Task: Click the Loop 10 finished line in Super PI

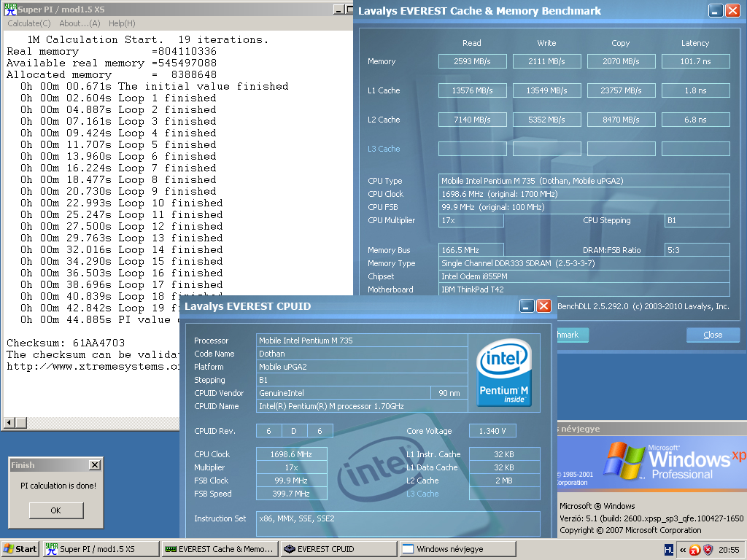Action: pyautogui.click(x=122, y=203)
